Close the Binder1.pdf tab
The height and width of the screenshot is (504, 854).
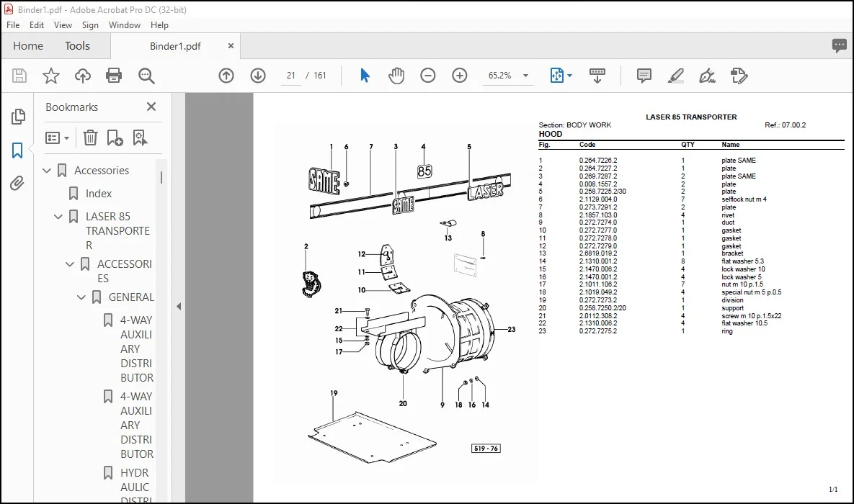(x=231, y=45)
